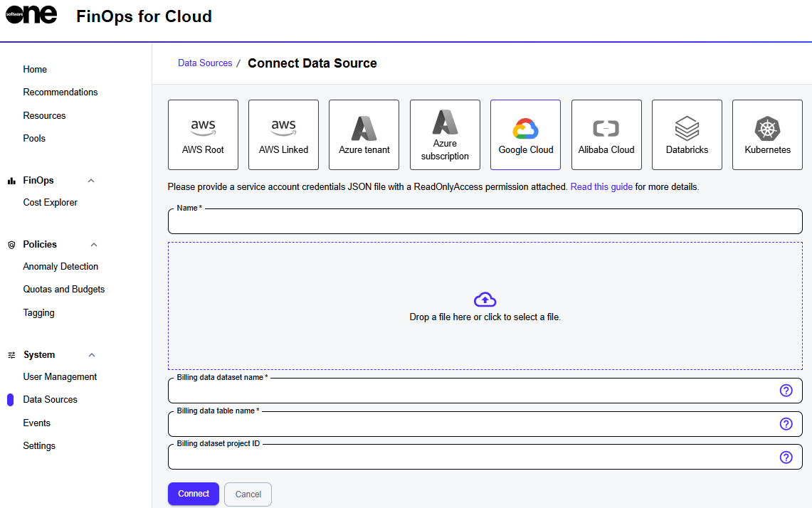Screen dimensions: 812x508
Task: Pick the Azure tenant source type
Action: click(x=364, y=134)
